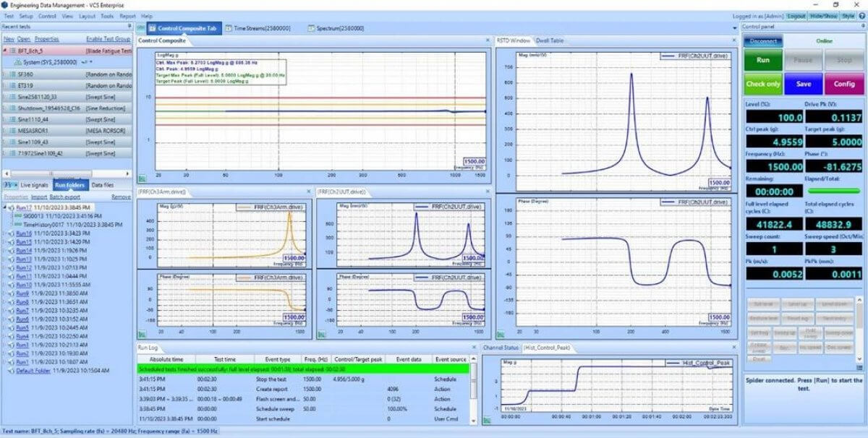Viewport: 868px width, 438px height.
Task: Click the Check only button
Action: click(x=762, y=84)
